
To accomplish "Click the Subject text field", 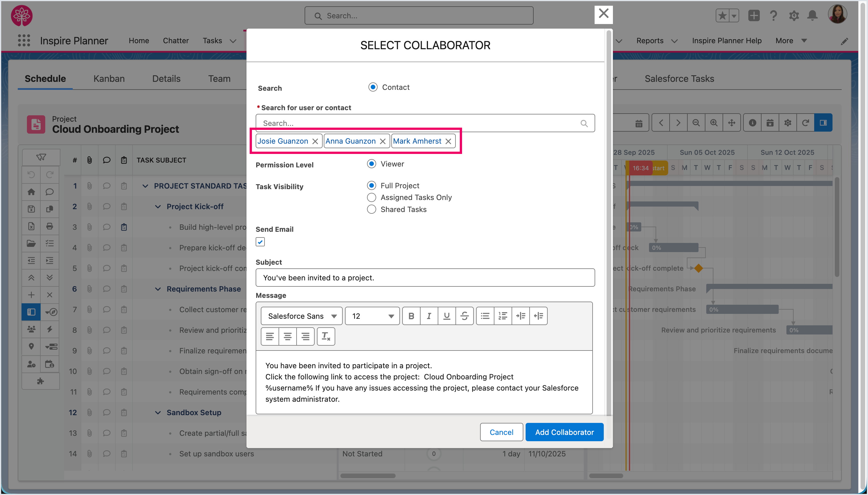I will [x=425, y=278].
